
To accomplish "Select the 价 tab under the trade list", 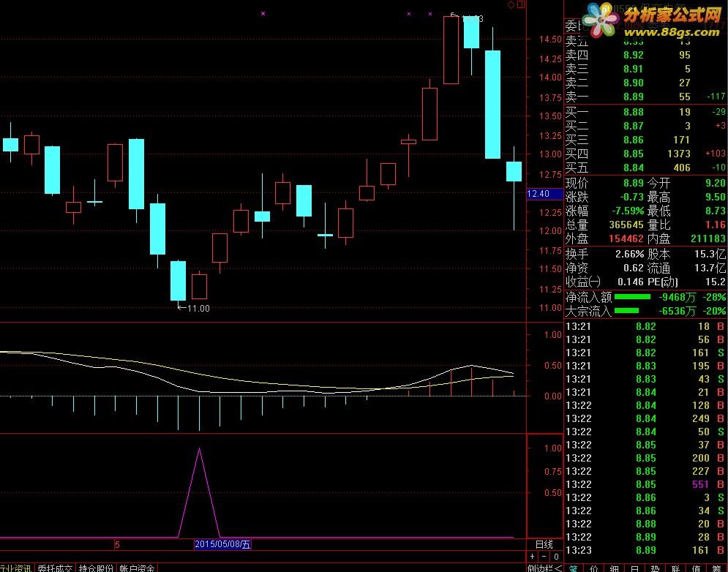I will 594,568.
